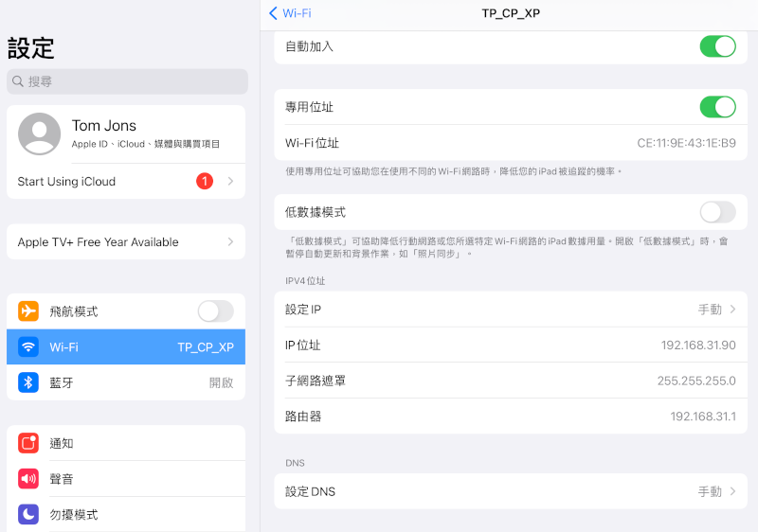Toggle 自動加入 auto-join switch
This screenshot has width=758, height=532.
(x=717, y=46)
